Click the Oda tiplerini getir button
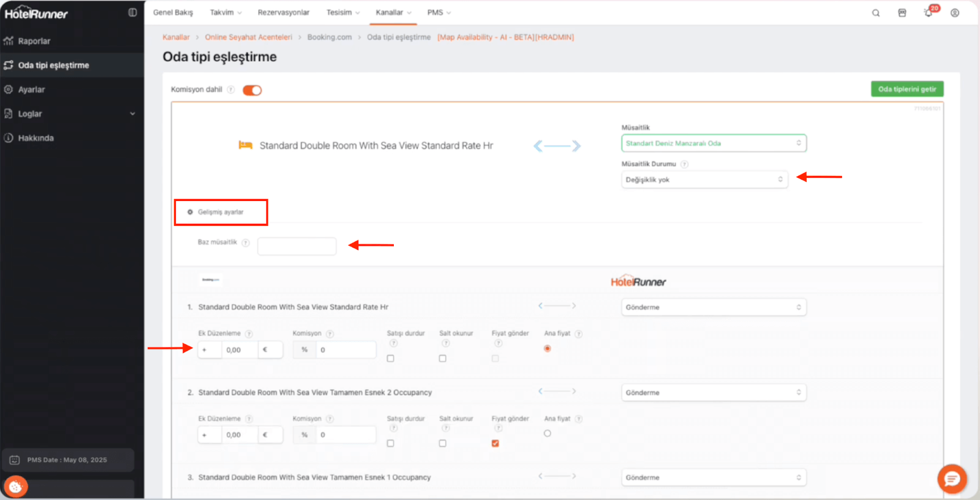 click(x=907, y=89)
